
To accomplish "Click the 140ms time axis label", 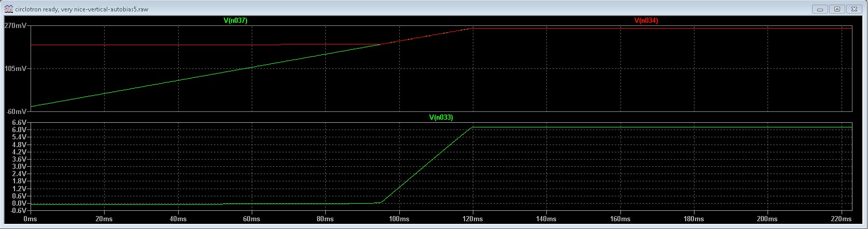I will pos(546,219).
